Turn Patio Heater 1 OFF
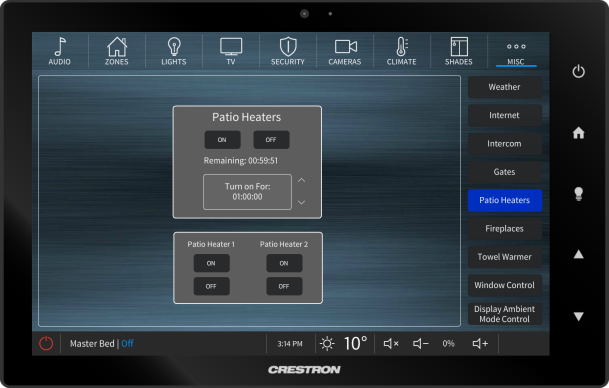The width and height of the screenshot is (609, 388). tap(211, 286)
